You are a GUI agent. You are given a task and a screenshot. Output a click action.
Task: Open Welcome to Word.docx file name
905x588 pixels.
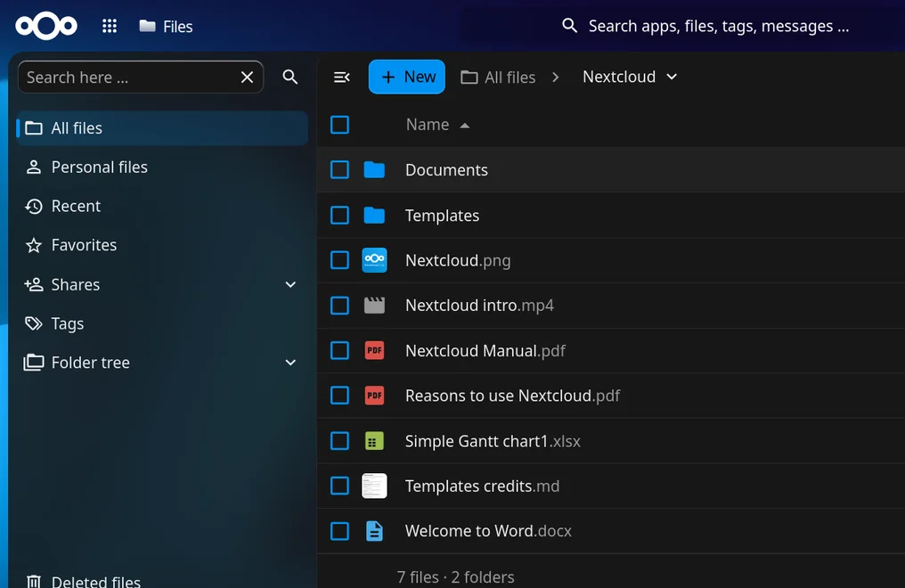click(x=488, y=531)
